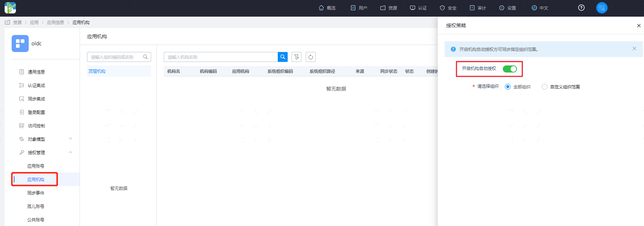The width and height of the screenshot is (644, 226).
Task: Select the 顶层机构 tree node
Action: [97, 71]
